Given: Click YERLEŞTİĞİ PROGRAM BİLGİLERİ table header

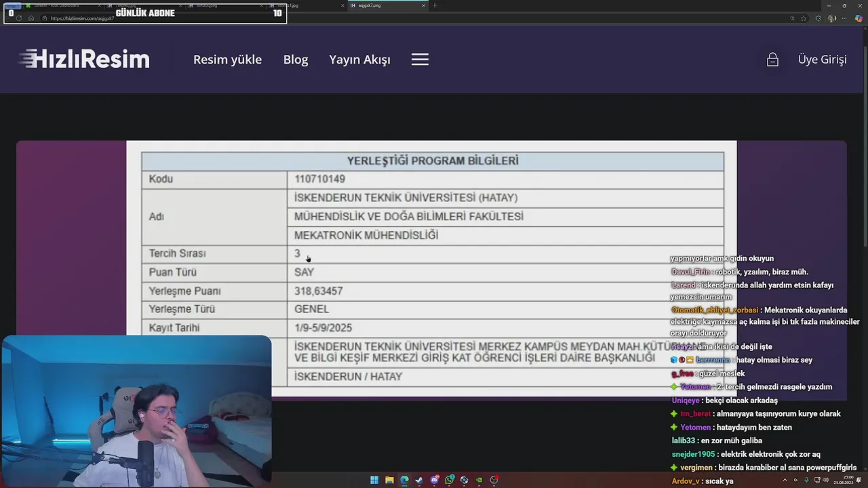Looking at the screenshot, I should tap(433, 161).
